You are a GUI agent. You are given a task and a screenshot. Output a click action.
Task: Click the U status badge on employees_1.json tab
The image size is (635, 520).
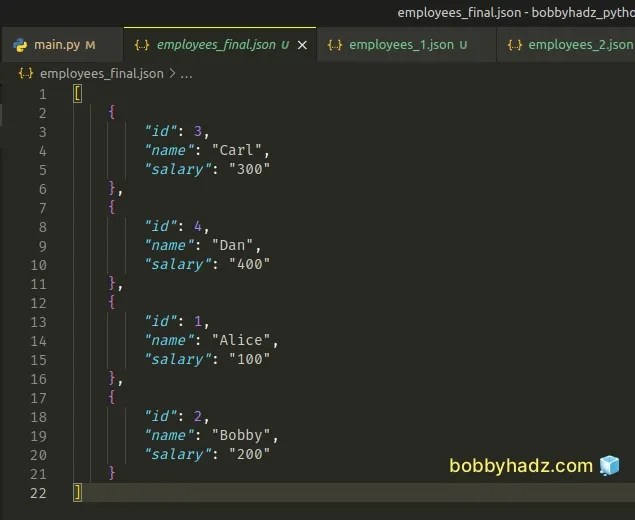tap(463, 45)
